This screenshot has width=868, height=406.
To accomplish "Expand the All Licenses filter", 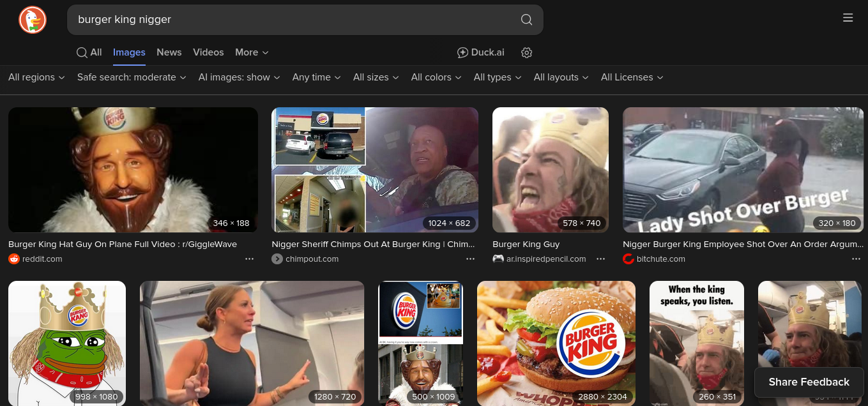I will [632, 77].
